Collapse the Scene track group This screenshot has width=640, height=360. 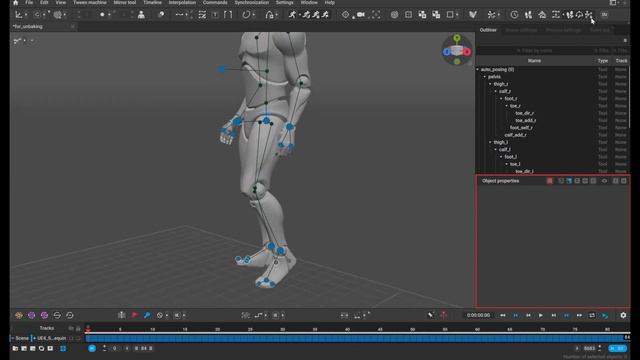point(13,338)
